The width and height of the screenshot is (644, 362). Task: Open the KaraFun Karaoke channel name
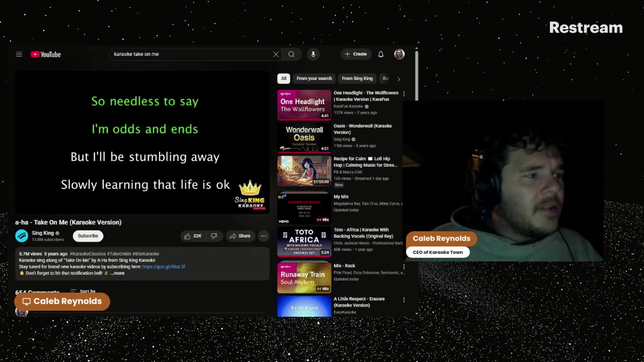pos(348,107)
